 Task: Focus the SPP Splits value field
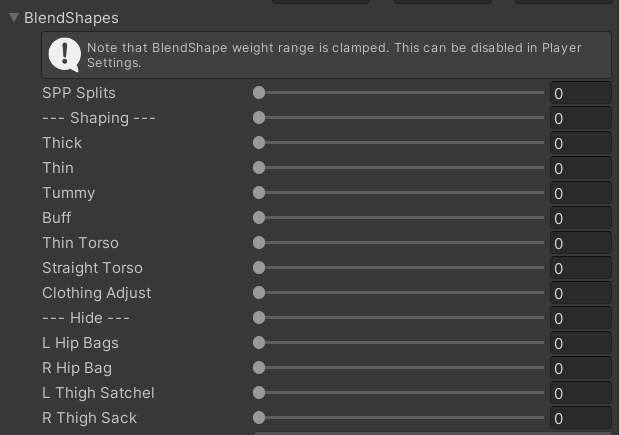click(580, 94)
